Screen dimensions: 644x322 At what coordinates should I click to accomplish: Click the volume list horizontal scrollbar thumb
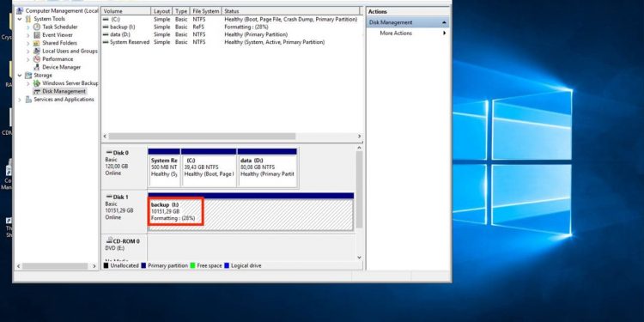[202, 136]
